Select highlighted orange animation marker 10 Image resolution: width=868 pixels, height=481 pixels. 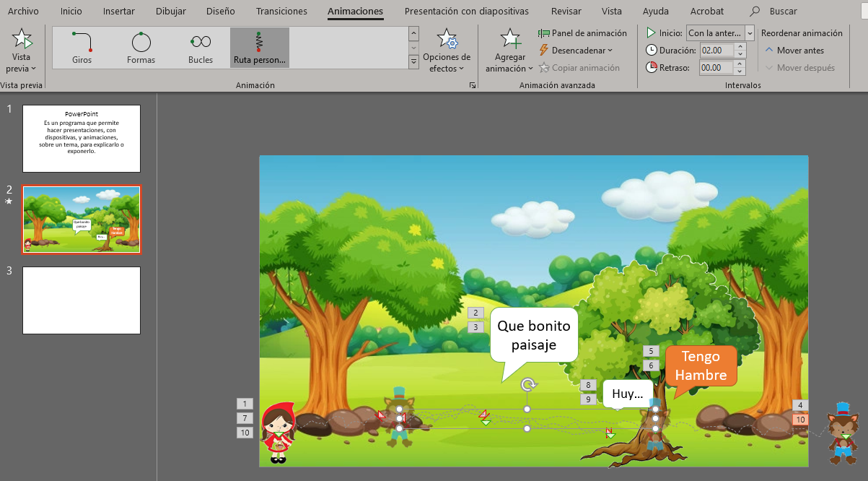point(800,420)
